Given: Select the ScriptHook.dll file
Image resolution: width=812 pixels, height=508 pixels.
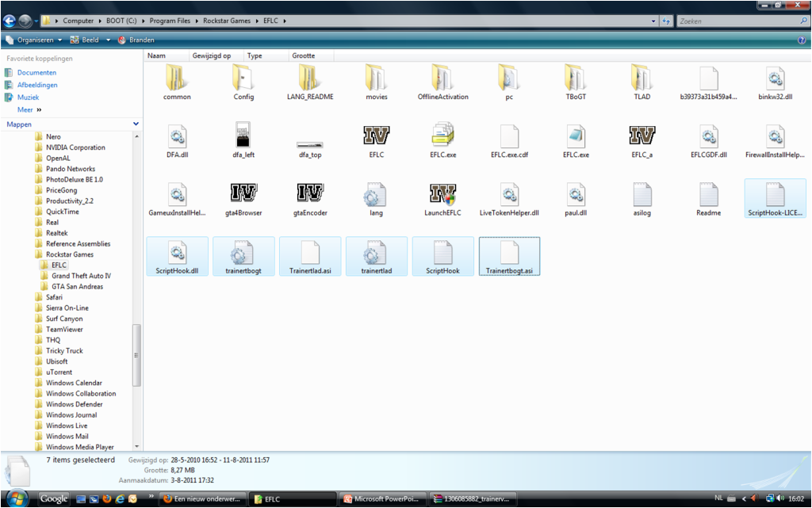Looking at the screenshot, I should pyautogui.click(x=177, y=257).
